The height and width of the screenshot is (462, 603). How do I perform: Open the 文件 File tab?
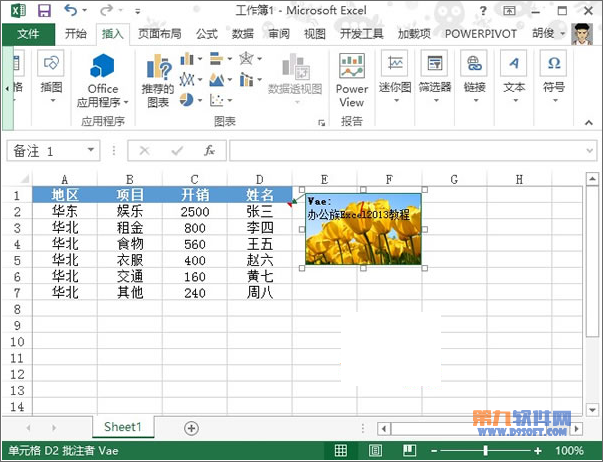pyautogui.click(x=28, y=34)
